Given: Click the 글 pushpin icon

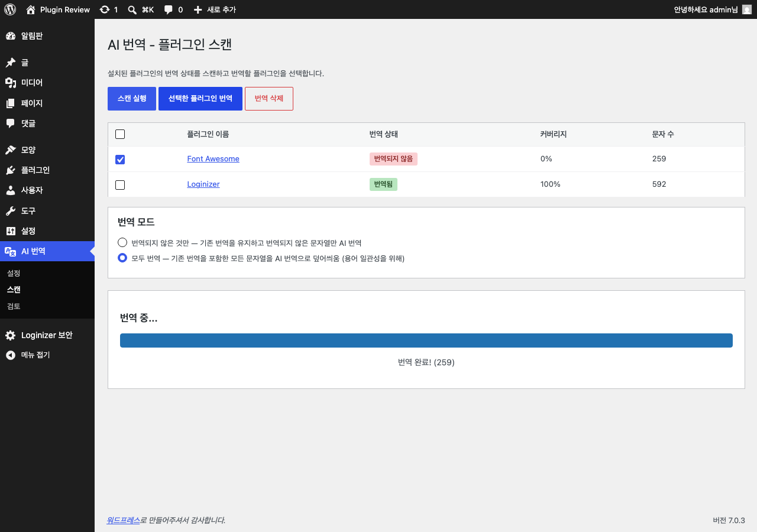Looking at the screenshot, I should (11, 63).
